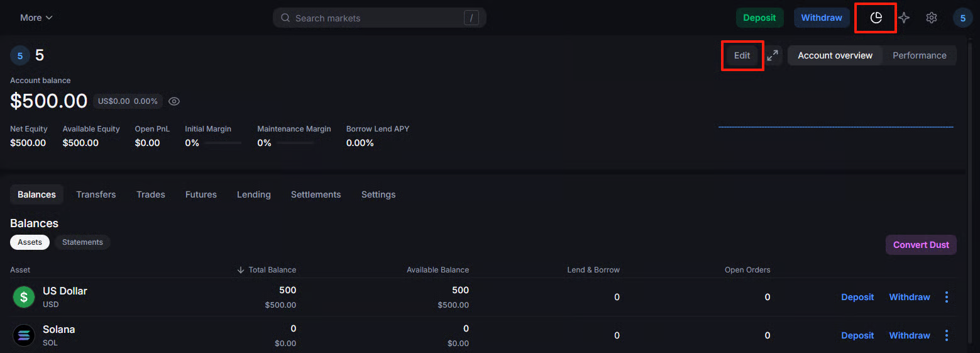Viewport: 980px width, 353px height.
Task: Expand the More dropdown menu
Action: [36, 18]
